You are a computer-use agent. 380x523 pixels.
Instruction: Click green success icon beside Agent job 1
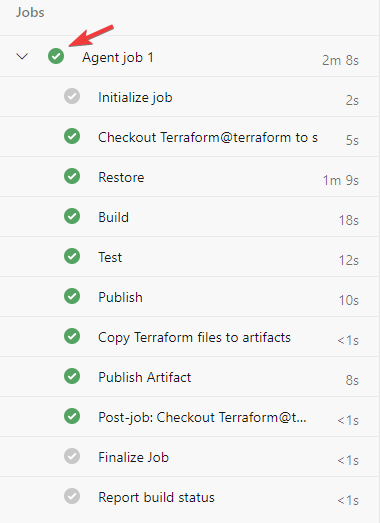[x=56, y=56]
